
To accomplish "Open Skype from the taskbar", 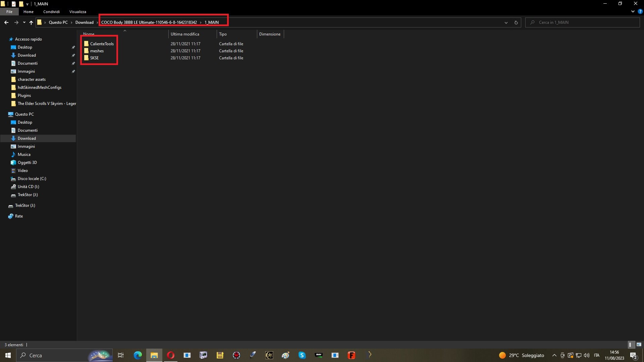I will pos(302,355).
